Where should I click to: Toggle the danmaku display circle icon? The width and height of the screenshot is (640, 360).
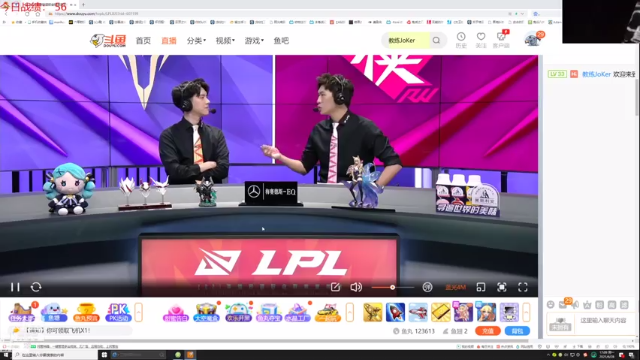[x=427, y=287]
